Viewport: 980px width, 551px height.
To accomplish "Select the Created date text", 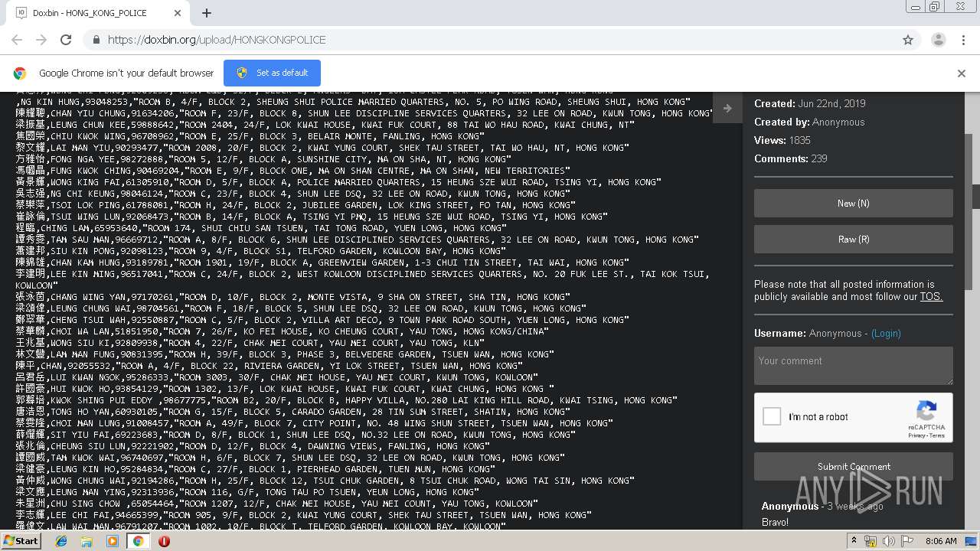I will click(809, 104).
